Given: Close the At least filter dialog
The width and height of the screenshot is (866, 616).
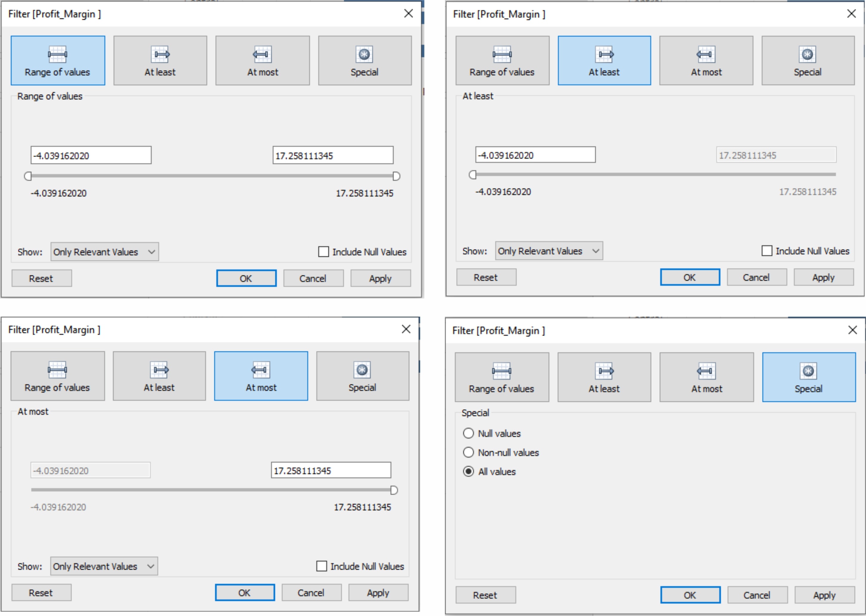Looking at the screenshot, I should (852, 14).
